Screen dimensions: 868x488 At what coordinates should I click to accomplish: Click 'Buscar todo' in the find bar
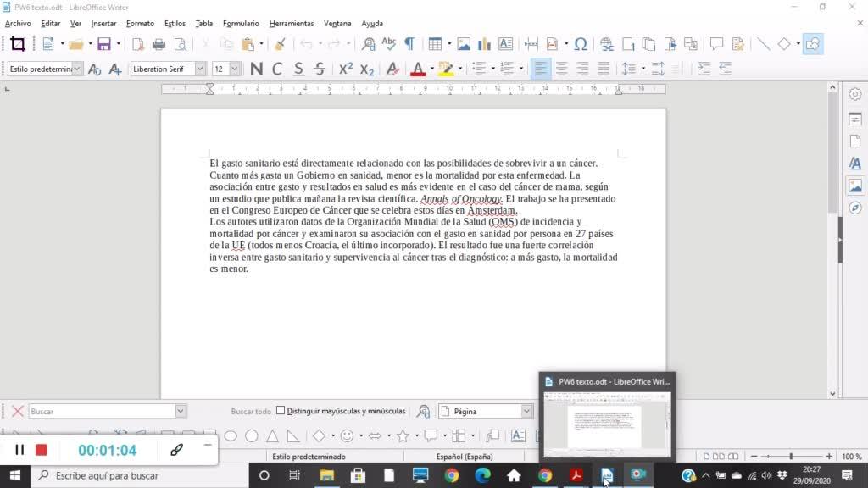pyautogui.click(x=251, y=411)
